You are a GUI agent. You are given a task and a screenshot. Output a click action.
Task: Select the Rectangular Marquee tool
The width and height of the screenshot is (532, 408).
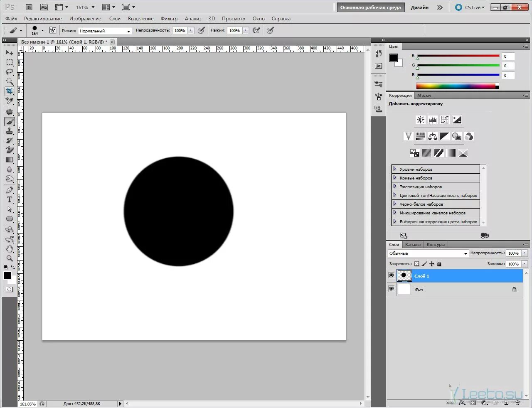pyautogui.click(x=10, y=62)
